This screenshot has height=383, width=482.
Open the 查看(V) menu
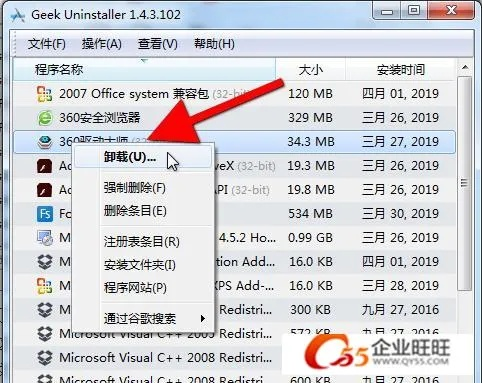tap(158, 44)
